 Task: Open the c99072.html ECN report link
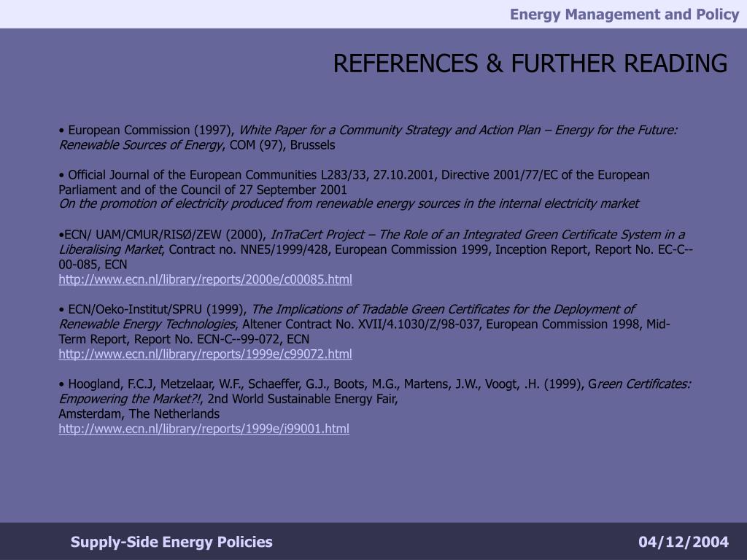[205, 354]
